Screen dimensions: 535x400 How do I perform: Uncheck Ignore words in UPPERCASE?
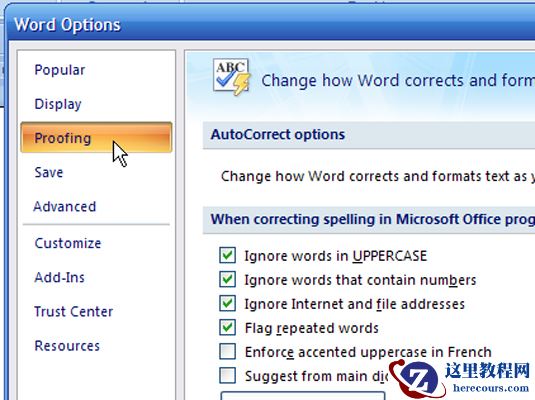pos(227,255)
